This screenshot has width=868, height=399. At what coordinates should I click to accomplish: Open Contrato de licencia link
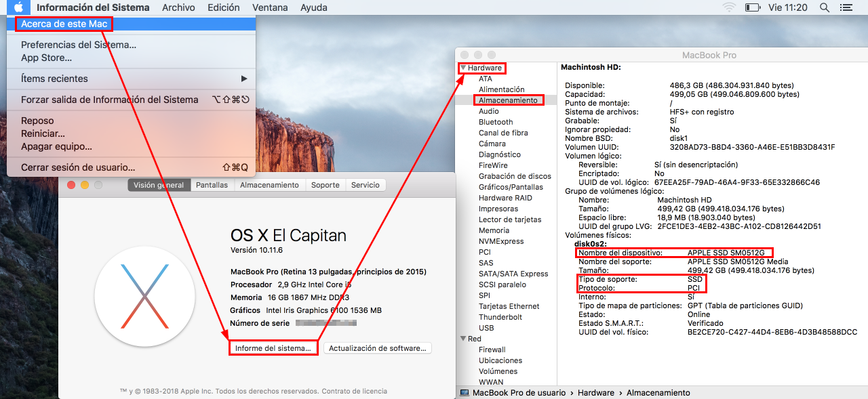355,391
